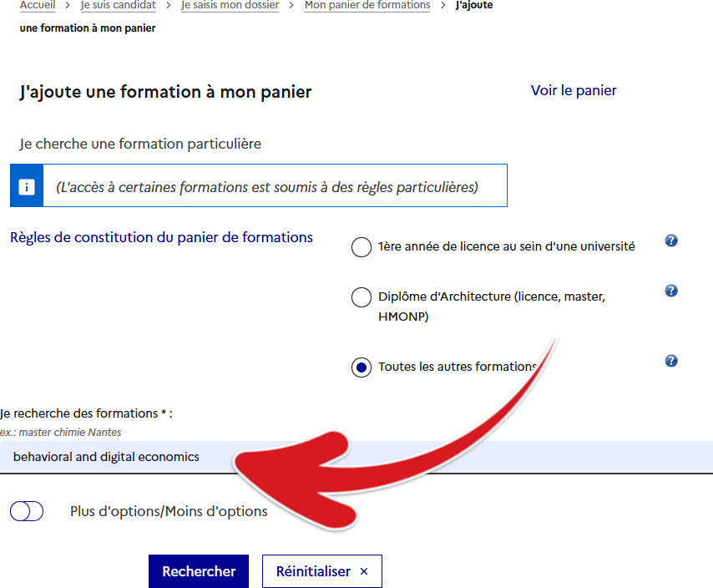Screen dimensions: 713x588
Task: Open 'Je suis candidat' breadcrumb link
Action: click(119, 5)
